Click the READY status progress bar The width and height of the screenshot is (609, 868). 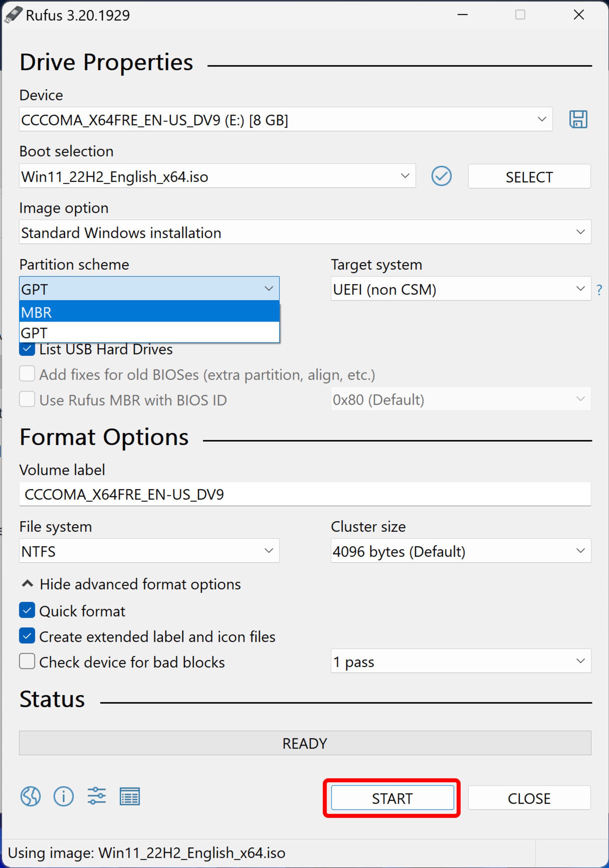point(305,743)
